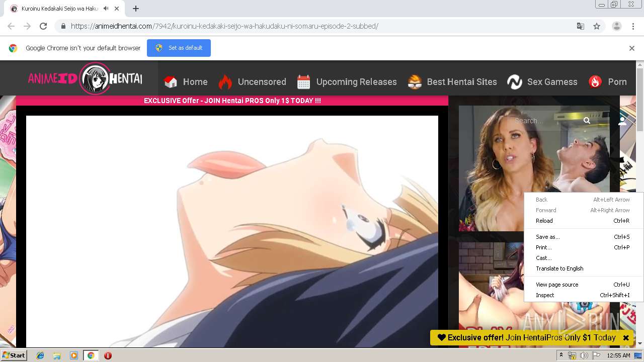Open the media player taskbar icon

point(74,355)
